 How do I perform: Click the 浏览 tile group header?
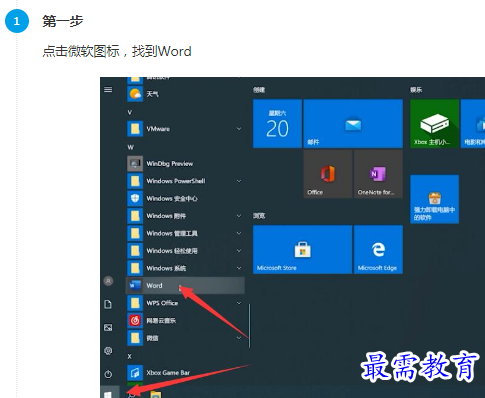pos(259,216)
